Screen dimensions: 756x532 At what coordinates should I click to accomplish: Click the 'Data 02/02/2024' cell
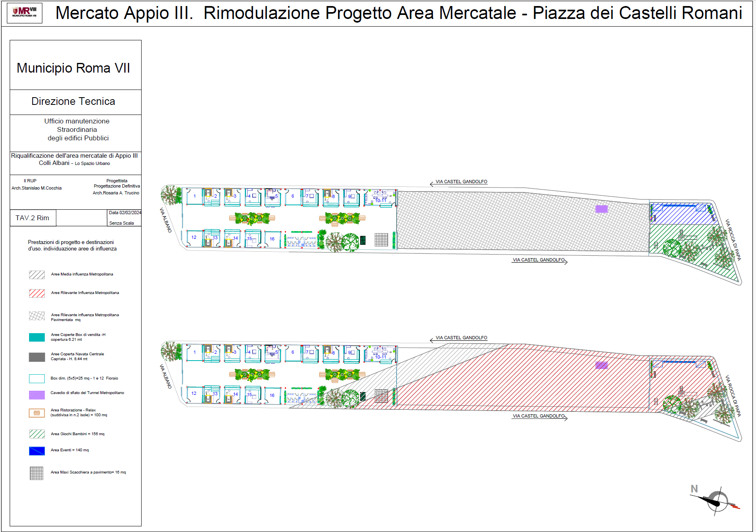(x=125, y=213)
